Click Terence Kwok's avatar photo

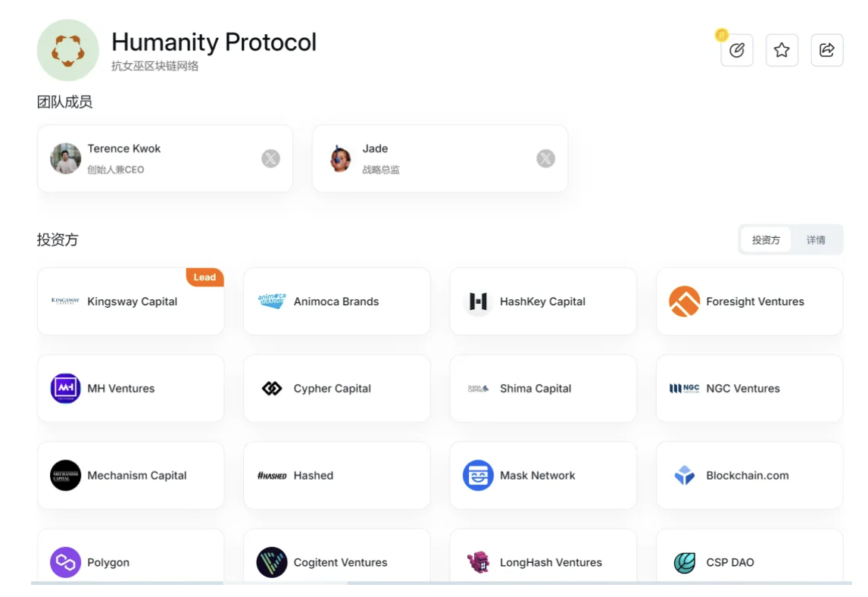pos(65,158)
